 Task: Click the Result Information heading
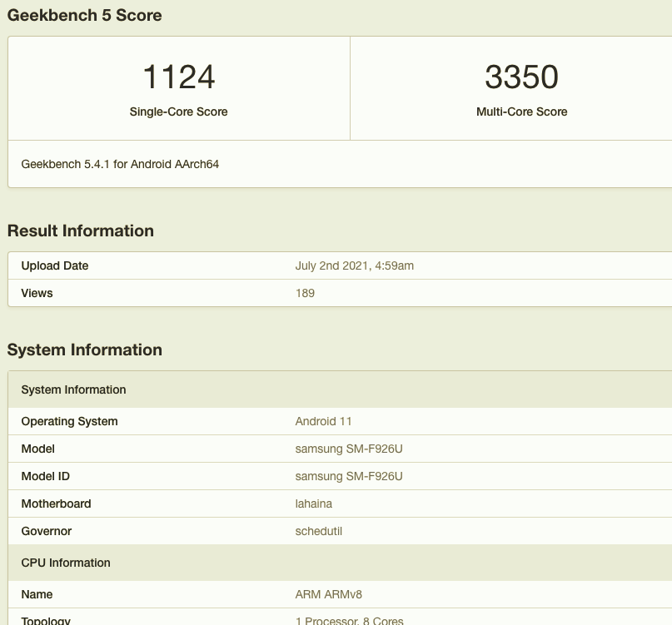[81, 231]
